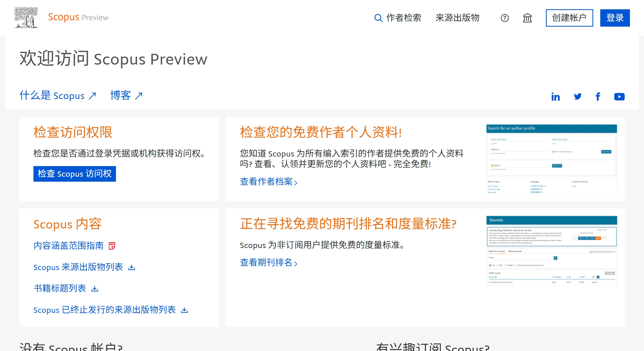Open the author search magnifier icon
This screenshot has width=644, height=351.
click(x=378, y=18)
